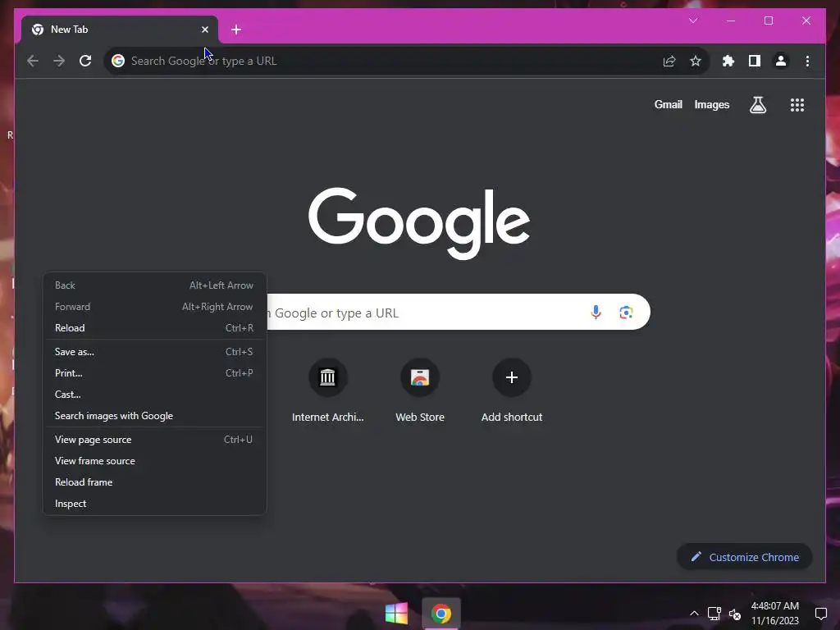Open Search Labs flask icon
Viewport: 840px width, 630px height.
tap(757, 105)
